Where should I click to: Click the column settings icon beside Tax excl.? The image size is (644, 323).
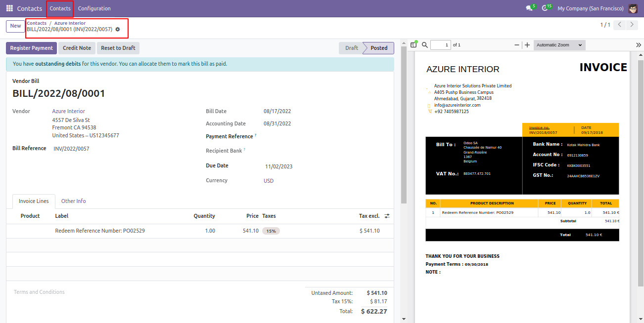(x=387, y=216)
